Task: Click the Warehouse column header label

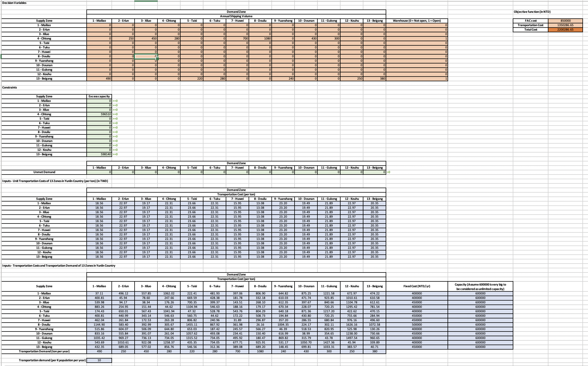Action: pyautogui.click(x=417, y=21)
